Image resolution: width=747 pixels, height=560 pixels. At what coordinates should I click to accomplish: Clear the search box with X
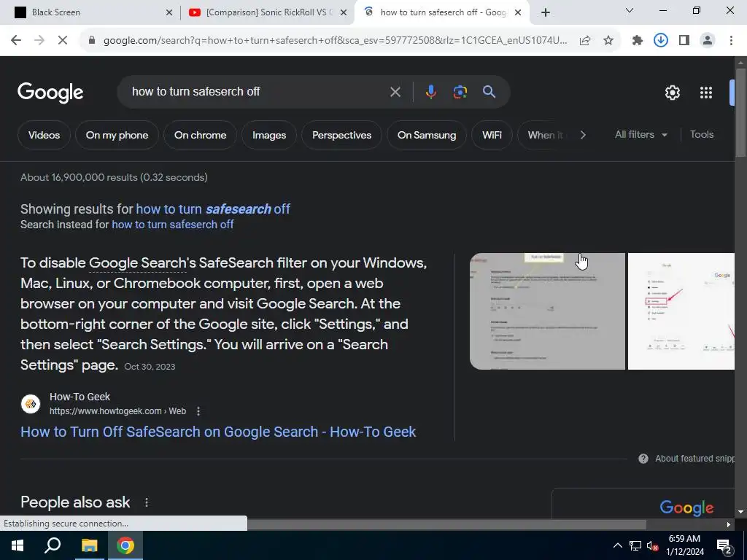(x=395, y=92)
